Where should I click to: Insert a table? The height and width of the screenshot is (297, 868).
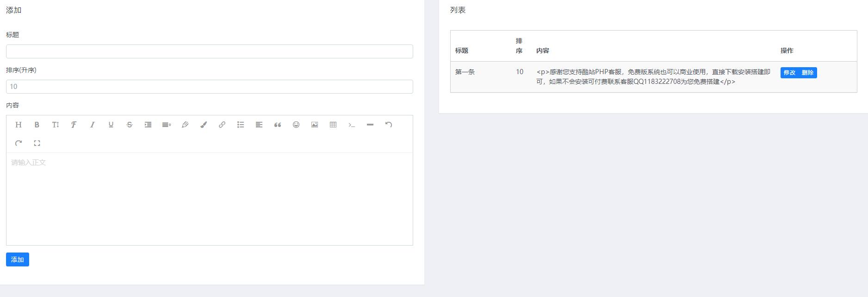tap(333, 125)
